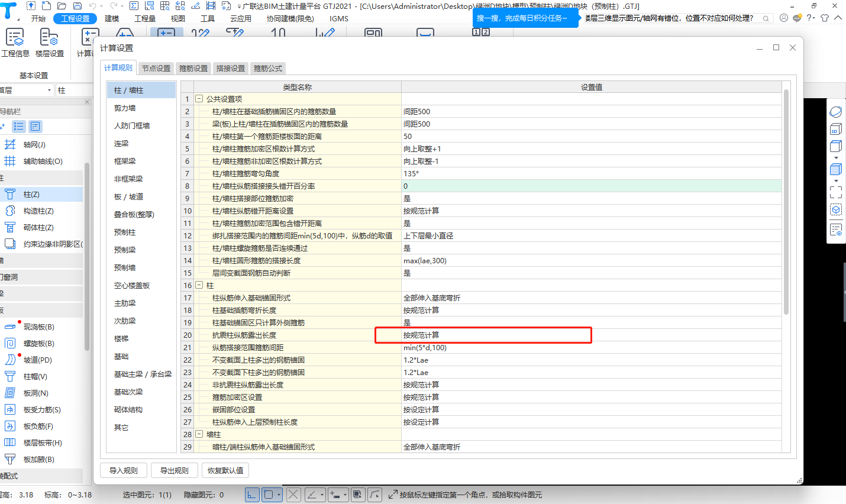This screenshot has height=504, width=846.
Task: Click the T-shirt skin icon
Action: pos(825,18)
